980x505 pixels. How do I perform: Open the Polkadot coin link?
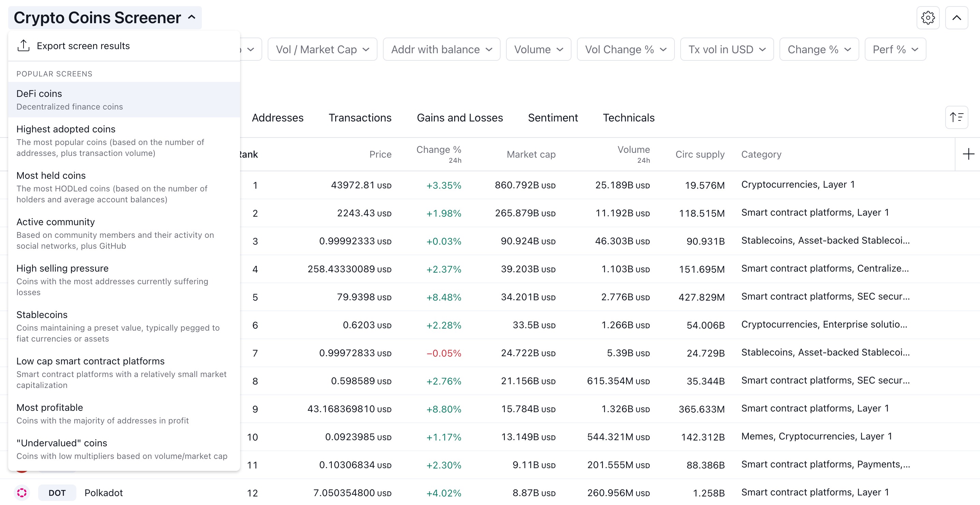[103, 493]
